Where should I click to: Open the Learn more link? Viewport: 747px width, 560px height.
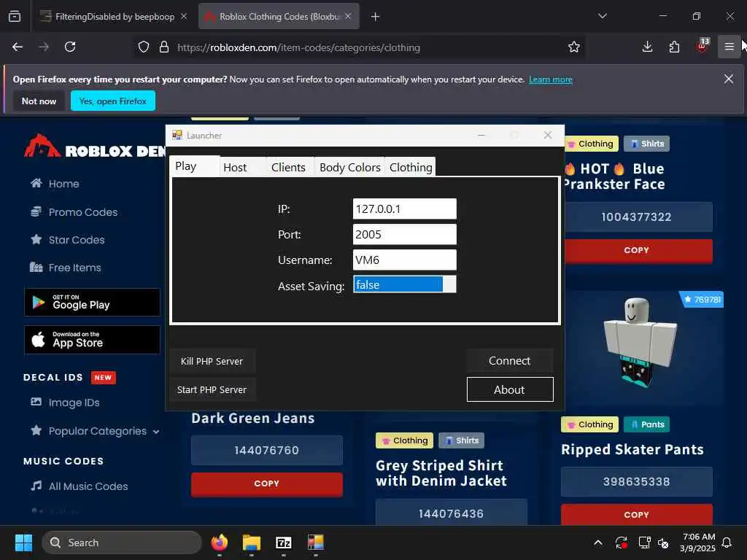pyautogui.click(x=550, y=79)
